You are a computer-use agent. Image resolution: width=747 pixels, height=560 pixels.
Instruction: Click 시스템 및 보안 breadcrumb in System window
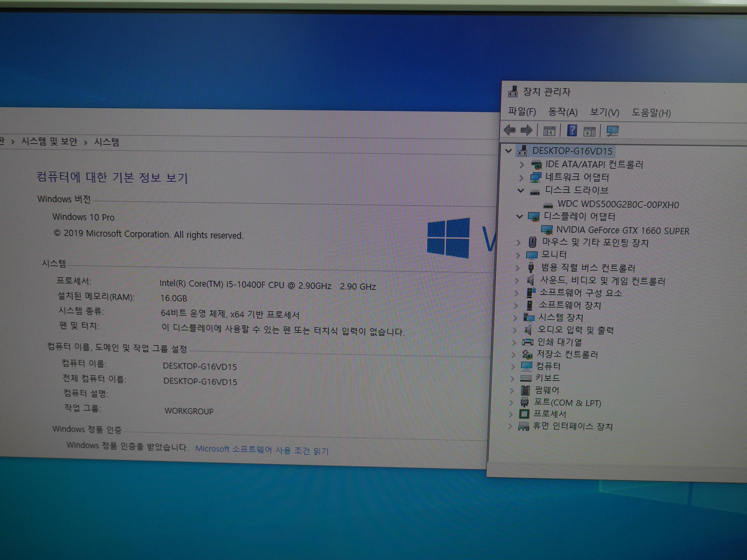49,141
